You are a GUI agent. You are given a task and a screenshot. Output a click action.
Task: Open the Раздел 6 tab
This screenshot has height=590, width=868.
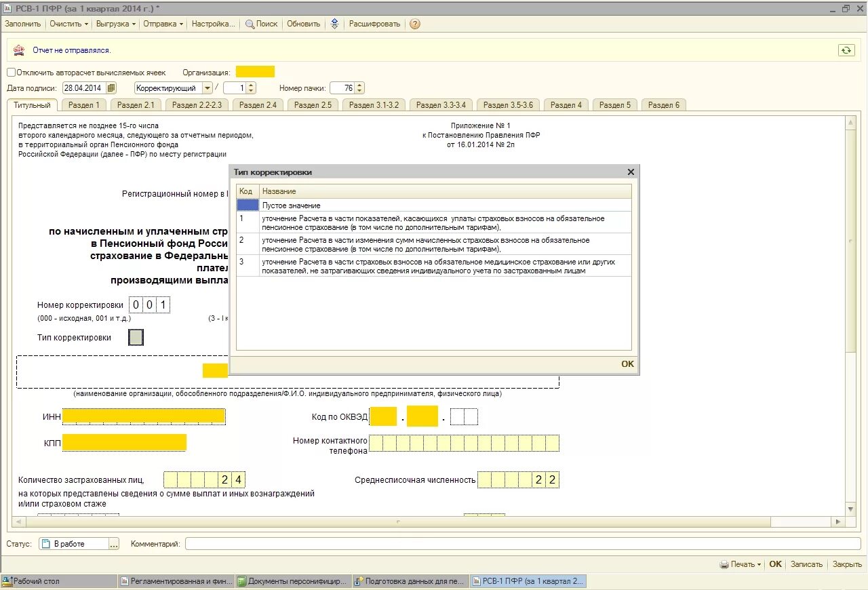(663, 105)
